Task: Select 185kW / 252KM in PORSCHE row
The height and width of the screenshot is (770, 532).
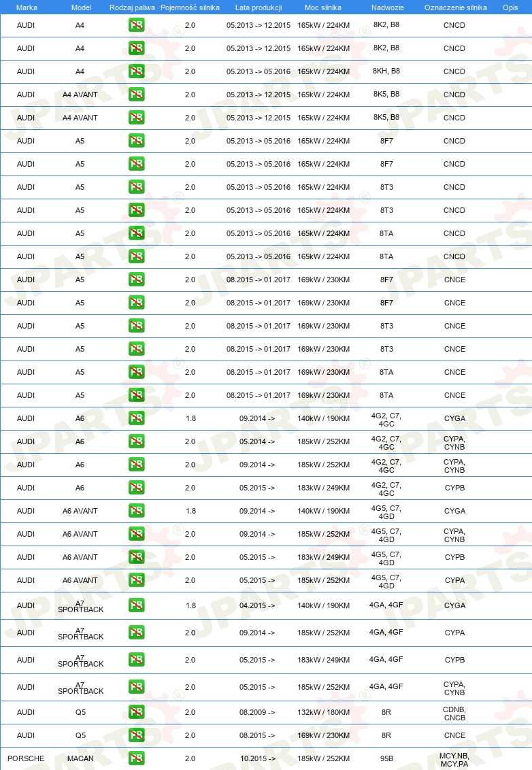Action: pyautogui.click(x=324, y=758)
